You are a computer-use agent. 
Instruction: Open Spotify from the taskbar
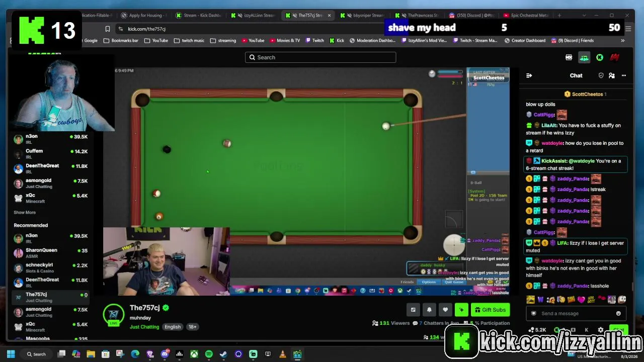pos(209,354)
